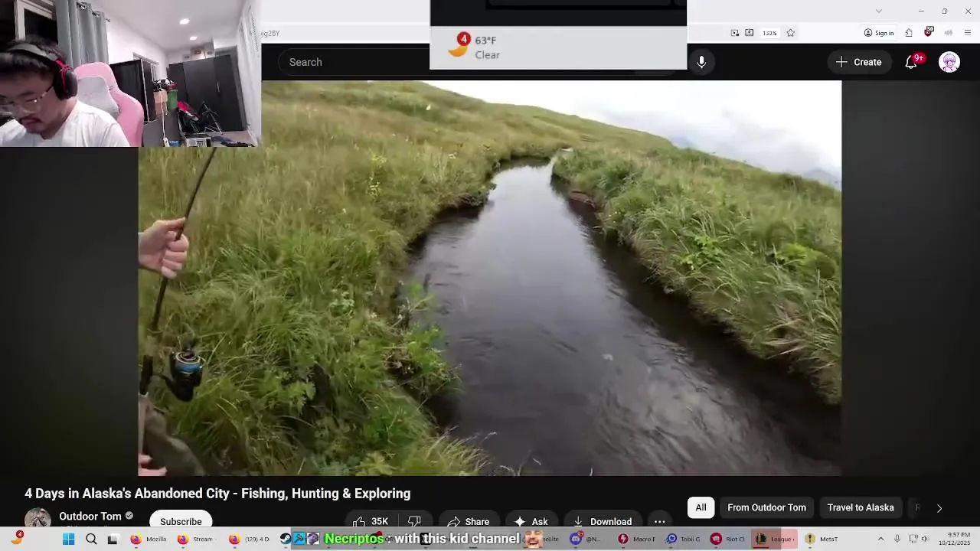The height and width of the screenshot is (551, 980).
Task: Open more actions three-dot menu
Action: click(659, 521)
